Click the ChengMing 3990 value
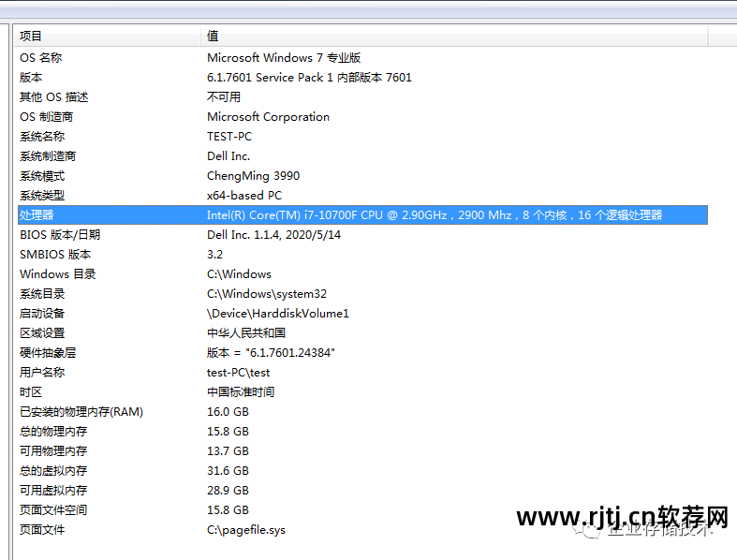 [x=254, y=176]
